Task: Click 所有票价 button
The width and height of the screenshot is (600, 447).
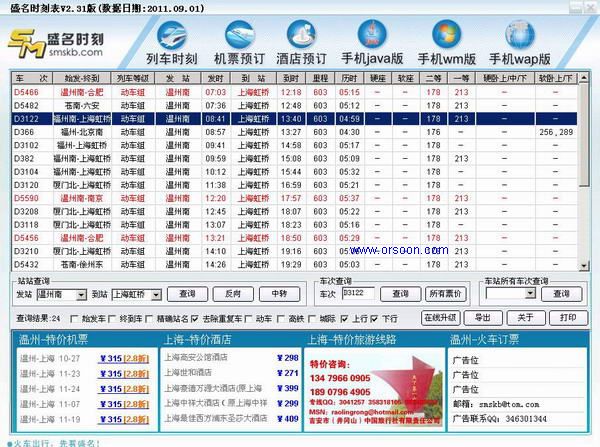Action: pos(446,294)
